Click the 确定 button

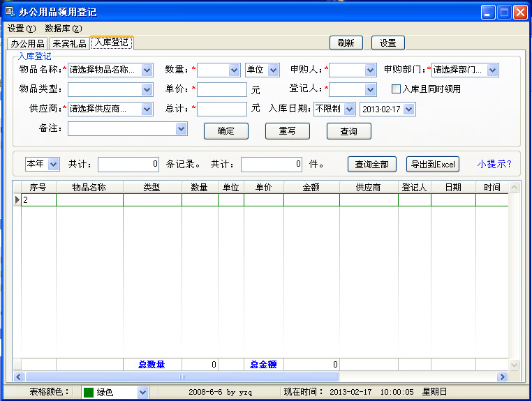(x=226, y=131)
